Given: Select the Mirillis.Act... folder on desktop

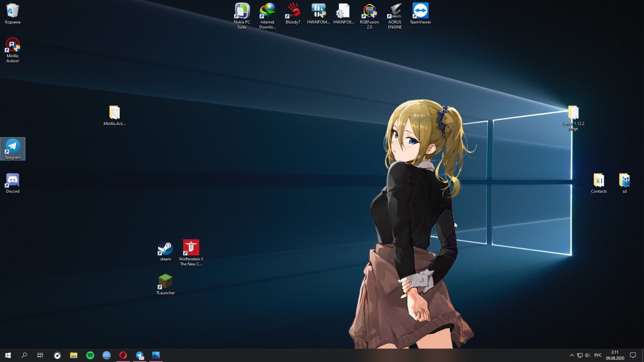Looking at the screenshot, I should click(114, 115).
